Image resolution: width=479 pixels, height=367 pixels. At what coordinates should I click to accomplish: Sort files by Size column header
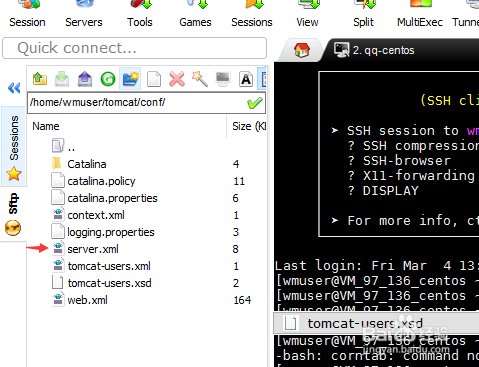pos(249,126)
